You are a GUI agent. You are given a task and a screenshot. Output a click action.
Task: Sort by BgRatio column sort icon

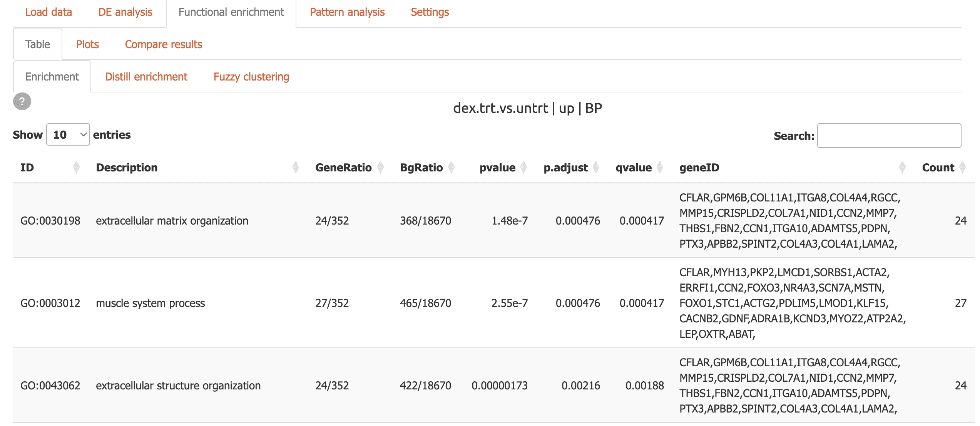451,168
